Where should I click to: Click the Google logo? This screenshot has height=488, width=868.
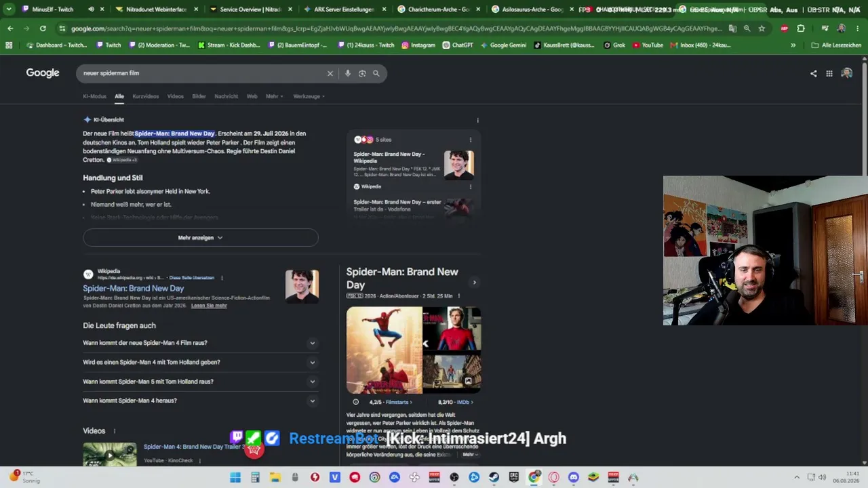tap(43, 73)
